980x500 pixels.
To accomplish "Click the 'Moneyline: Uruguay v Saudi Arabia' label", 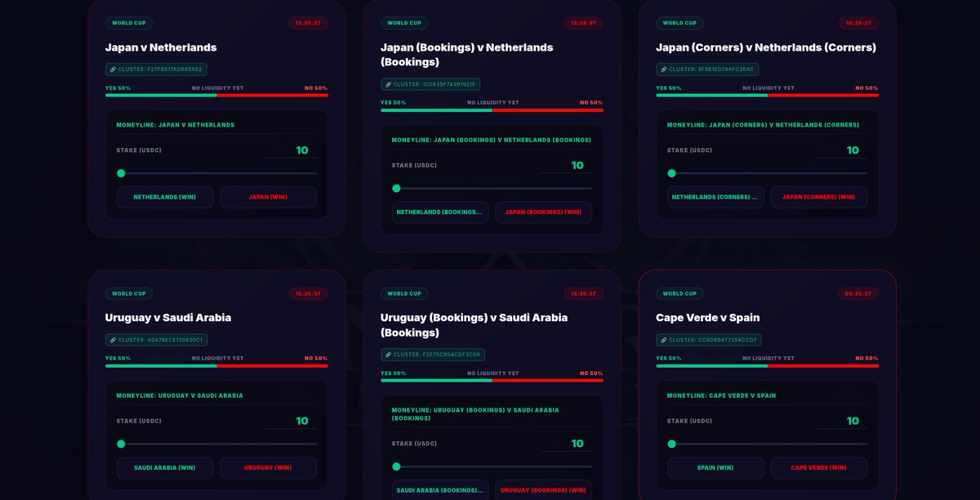I will (x=180, y=395).
